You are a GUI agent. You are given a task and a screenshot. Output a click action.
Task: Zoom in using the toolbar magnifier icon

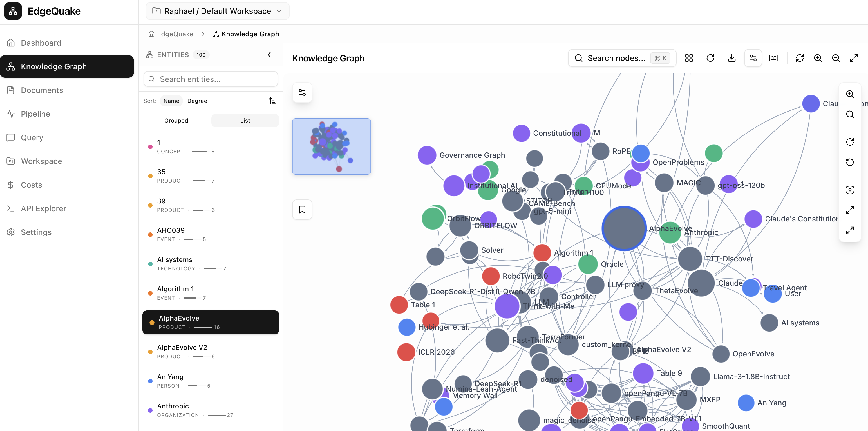coord(818,58)
